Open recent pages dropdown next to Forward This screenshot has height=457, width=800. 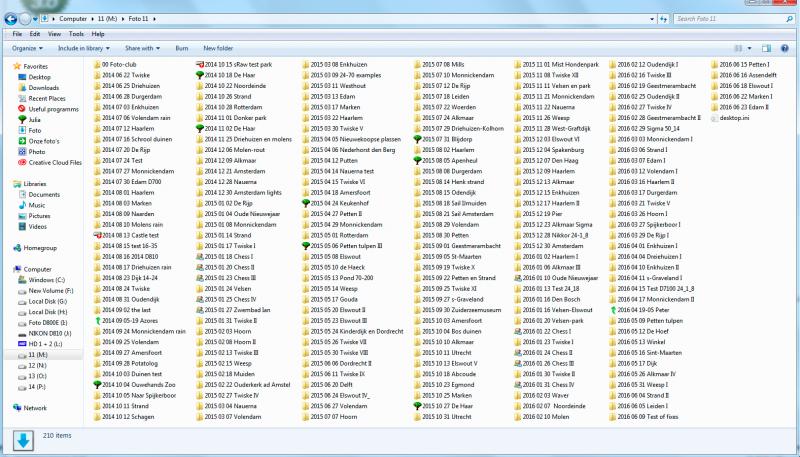[35, 19]
